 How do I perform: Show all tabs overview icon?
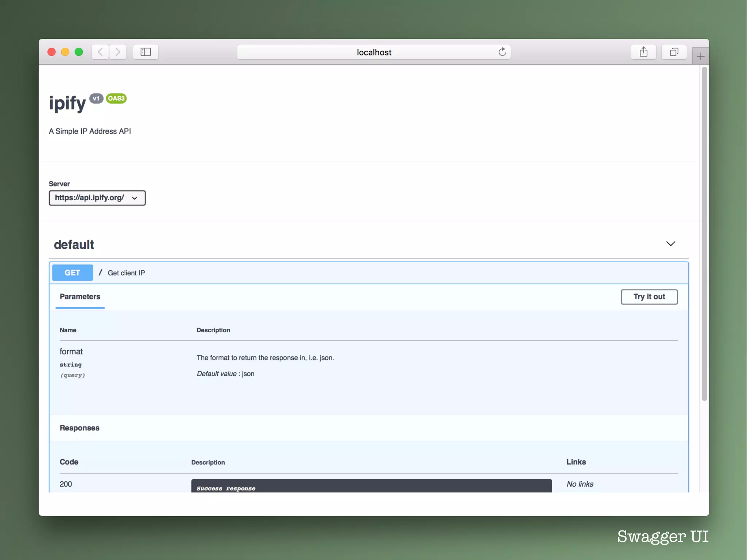(x=674, y=52)
